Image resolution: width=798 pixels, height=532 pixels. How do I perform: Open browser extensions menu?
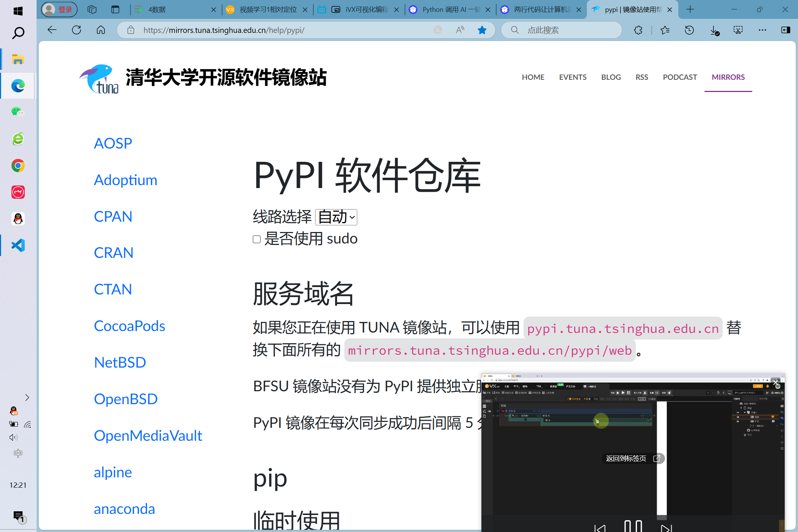tap(638, 30)
